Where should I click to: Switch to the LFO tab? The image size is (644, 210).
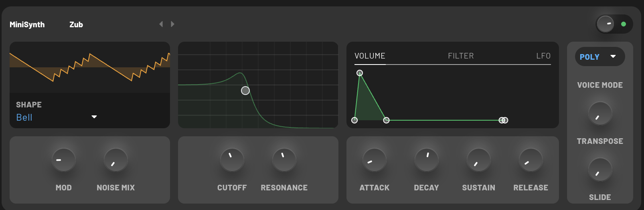543,56
